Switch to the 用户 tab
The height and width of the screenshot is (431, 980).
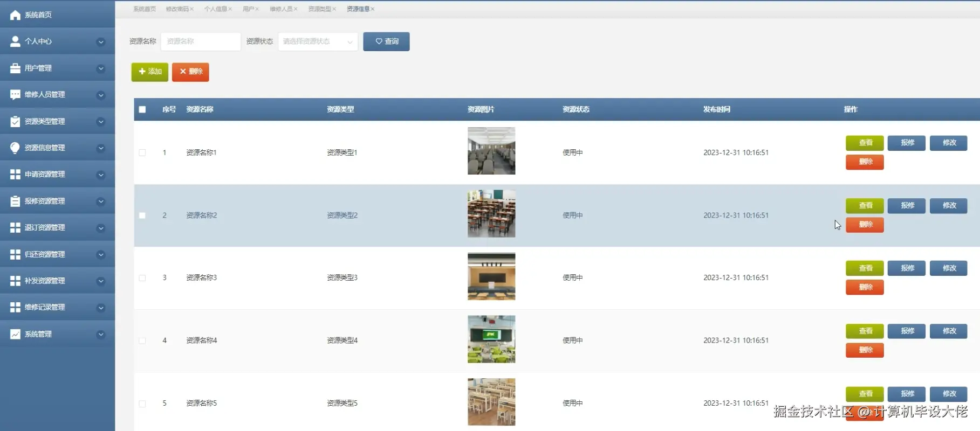coord(248,9)
